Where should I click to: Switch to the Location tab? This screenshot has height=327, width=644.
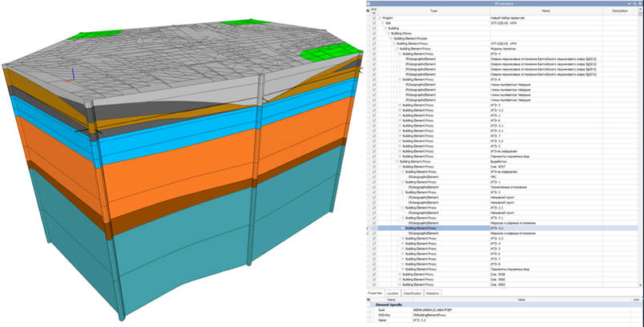point(393,293)
